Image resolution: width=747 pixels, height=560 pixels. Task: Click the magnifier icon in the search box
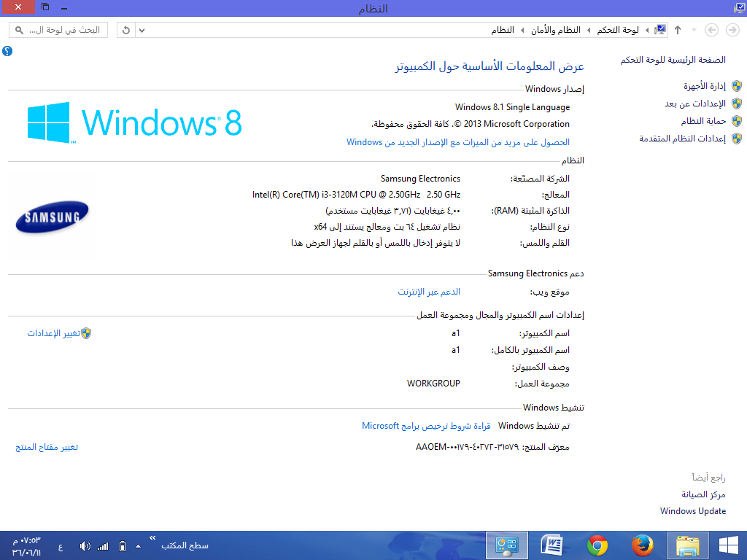click(x=19, y=30)
